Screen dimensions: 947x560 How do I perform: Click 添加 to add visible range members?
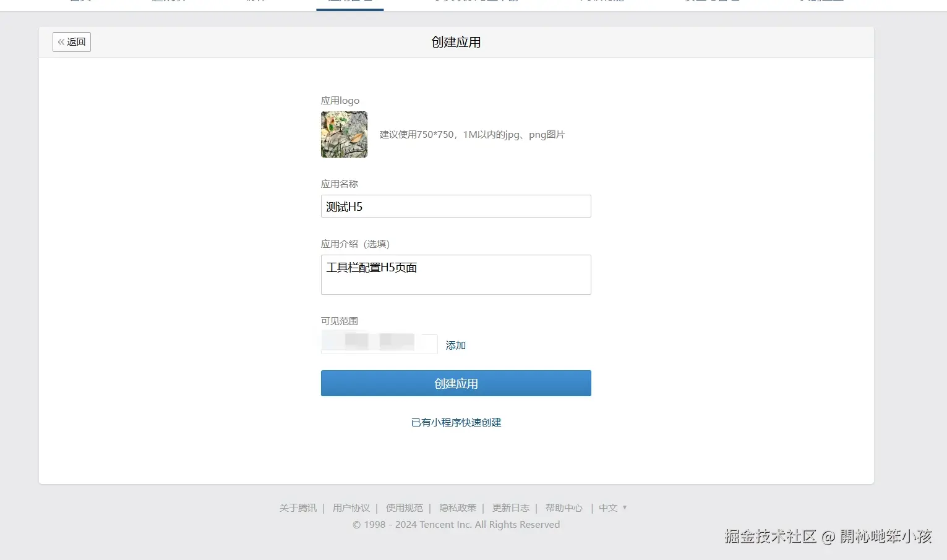click(x=455, y=345)
